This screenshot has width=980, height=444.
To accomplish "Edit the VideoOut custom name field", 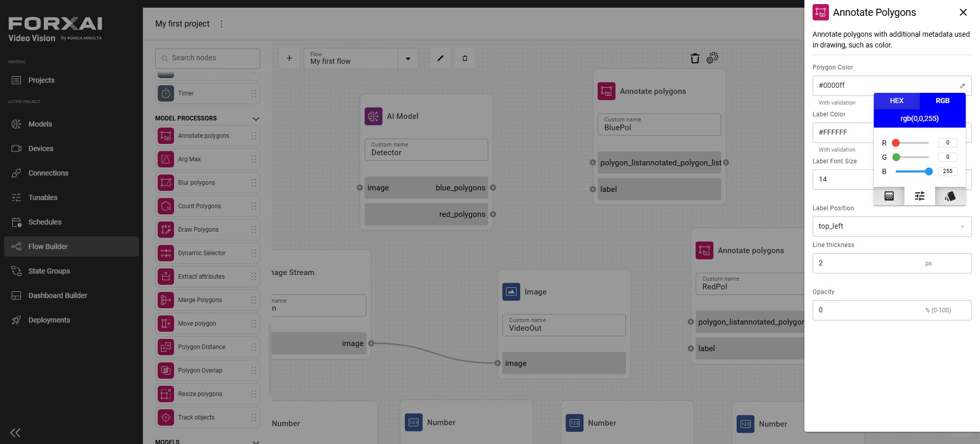I will [564, 325].
